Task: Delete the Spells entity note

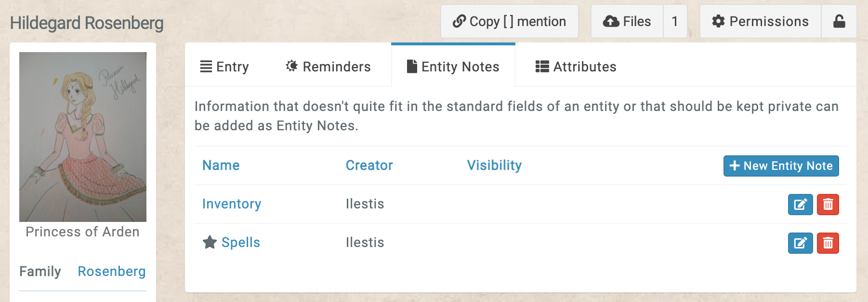Action: point(828,243)
